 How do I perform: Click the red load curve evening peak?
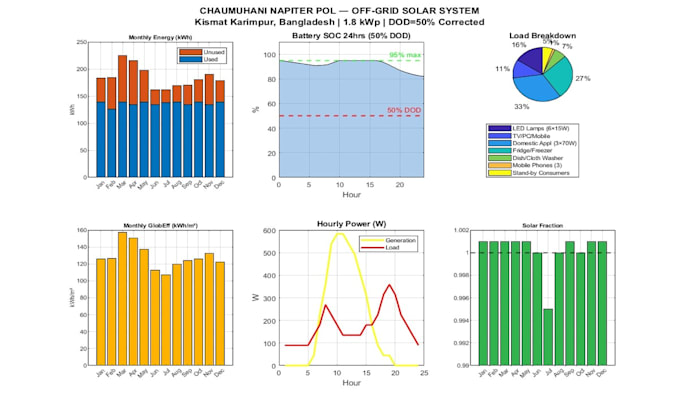click(x=389, y=285)
